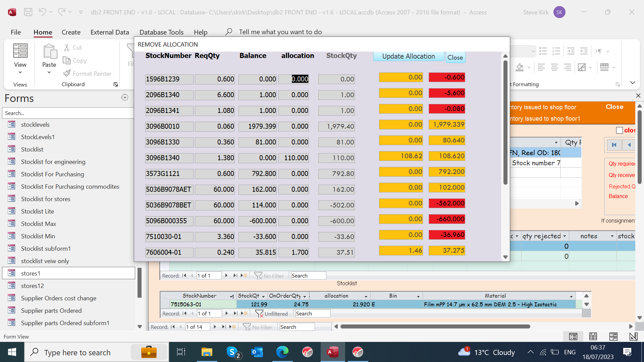Click the Forms Search box

68,113
